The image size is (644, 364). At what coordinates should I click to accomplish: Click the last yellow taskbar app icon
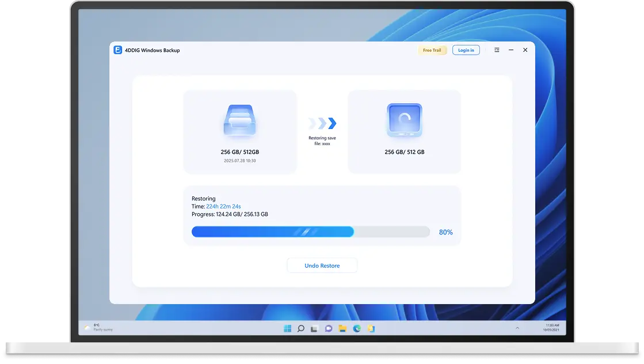pos(371,328)
